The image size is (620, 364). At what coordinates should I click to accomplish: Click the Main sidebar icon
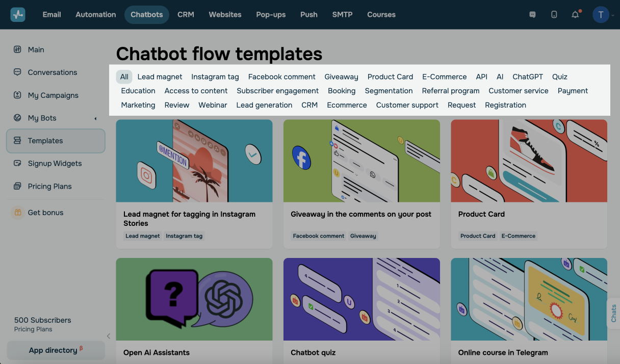(x=17, y=49)
